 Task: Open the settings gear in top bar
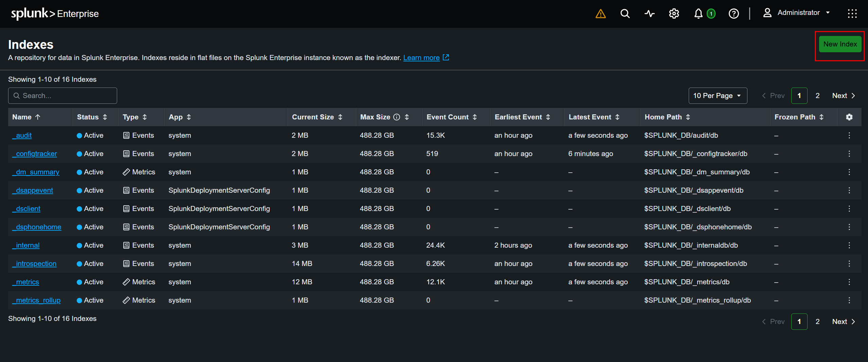[674, 14]
